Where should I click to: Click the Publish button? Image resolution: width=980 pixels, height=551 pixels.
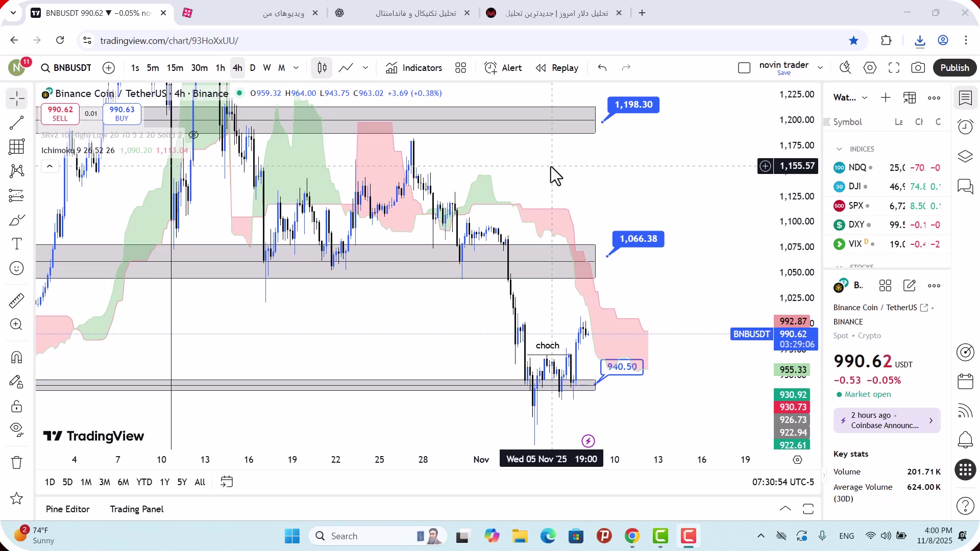pos(954,68)
